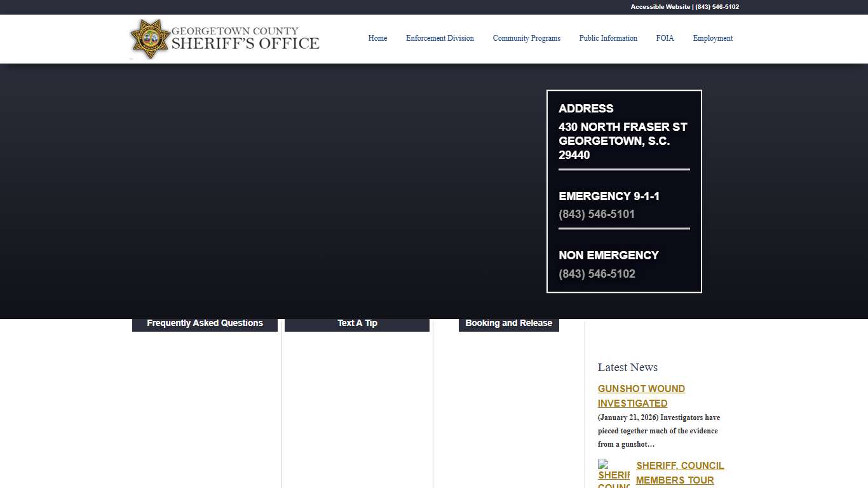Click the Frequently Asked Questions header
Viewport: 868px width, 488px height.
pos(205,323)
